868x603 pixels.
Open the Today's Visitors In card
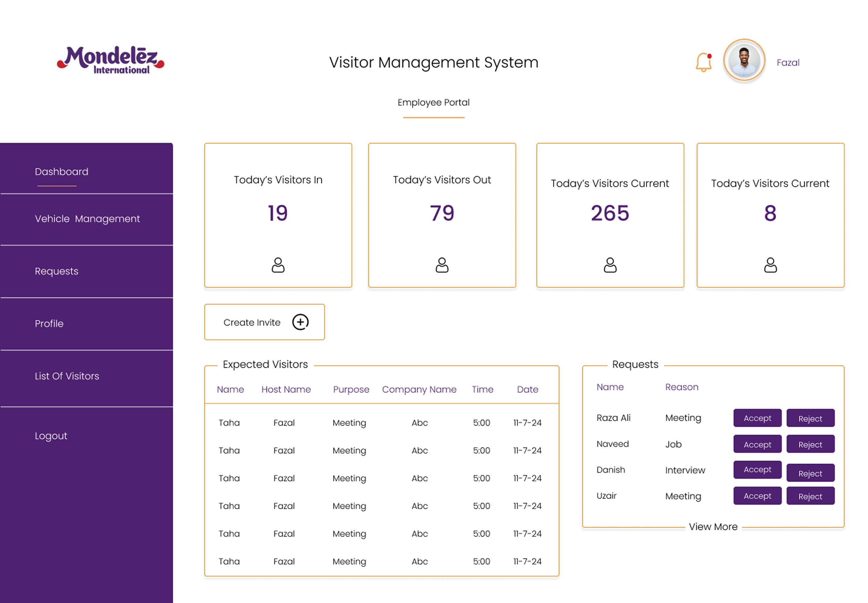click(x=278, y=215)
